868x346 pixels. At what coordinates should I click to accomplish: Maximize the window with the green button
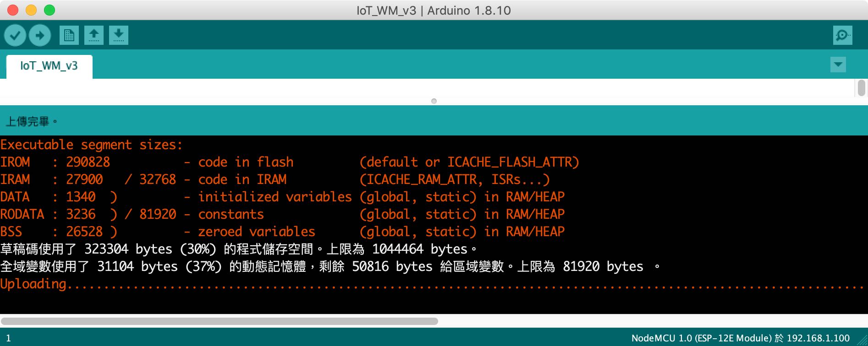point(49,10)
